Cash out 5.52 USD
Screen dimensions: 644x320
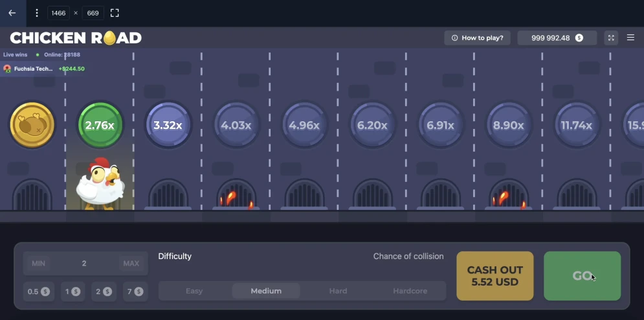coord(495,276)
